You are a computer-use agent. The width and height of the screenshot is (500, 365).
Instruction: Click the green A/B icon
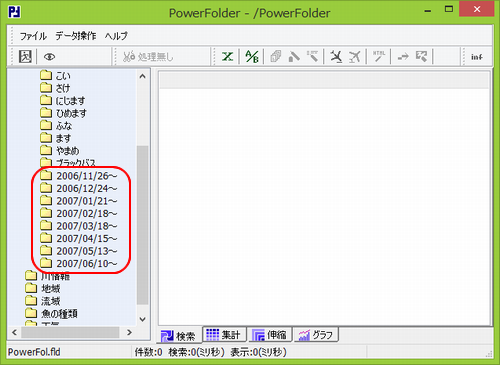[x=252, y=56]
